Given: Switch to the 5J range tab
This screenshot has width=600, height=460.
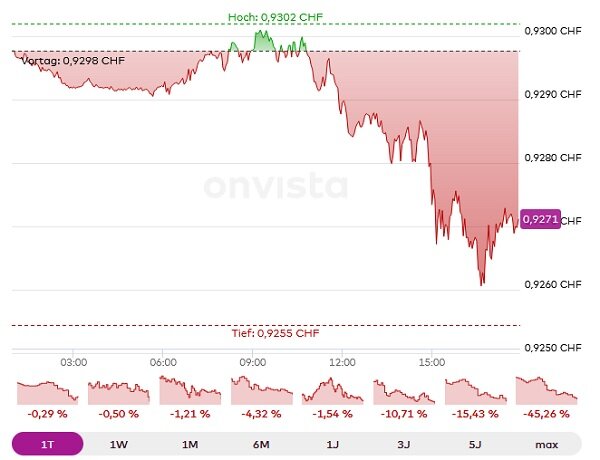Looking at the screenshot, I should (475, 443).
